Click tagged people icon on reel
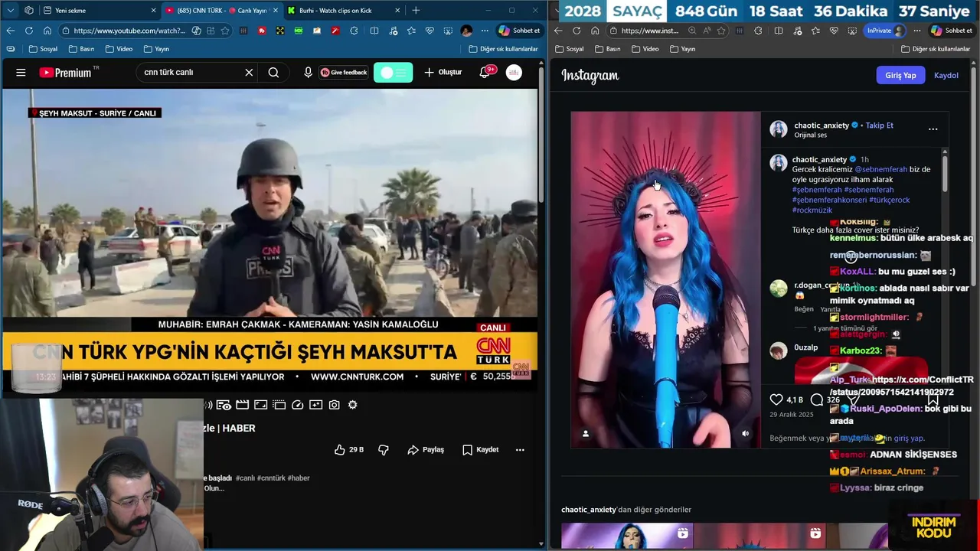Viewport: 980px width, 551px height. click(x=586, y=434)
